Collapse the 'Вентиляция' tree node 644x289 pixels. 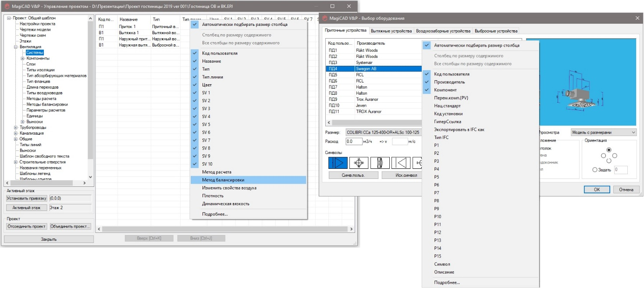point(16,47)
